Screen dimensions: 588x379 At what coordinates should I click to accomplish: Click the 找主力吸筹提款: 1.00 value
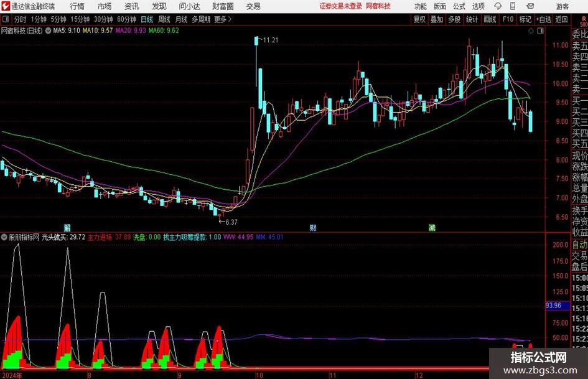point(192,237)
